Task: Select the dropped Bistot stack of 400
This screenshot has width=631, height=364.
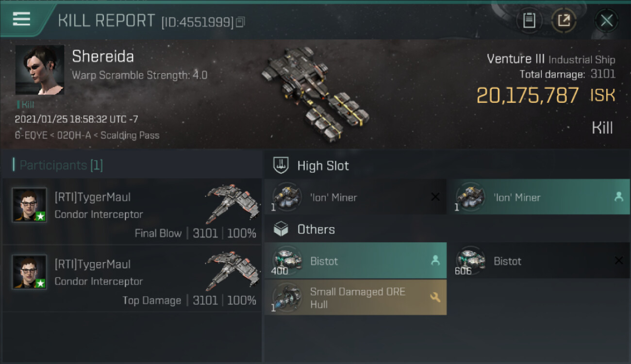Action: (x=355, y=261)
